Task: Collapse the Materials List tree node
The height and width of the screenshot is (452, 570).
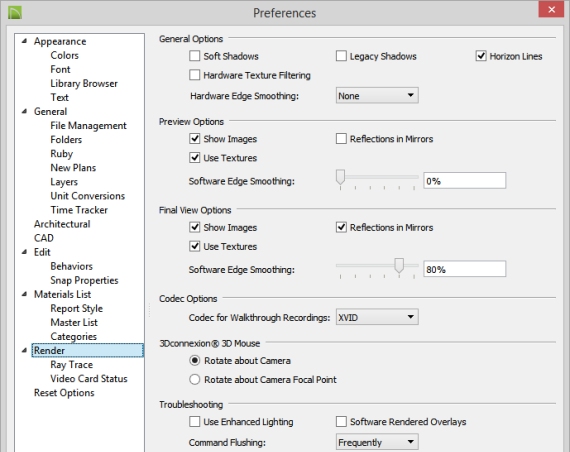Action: [x=24, y=294]
